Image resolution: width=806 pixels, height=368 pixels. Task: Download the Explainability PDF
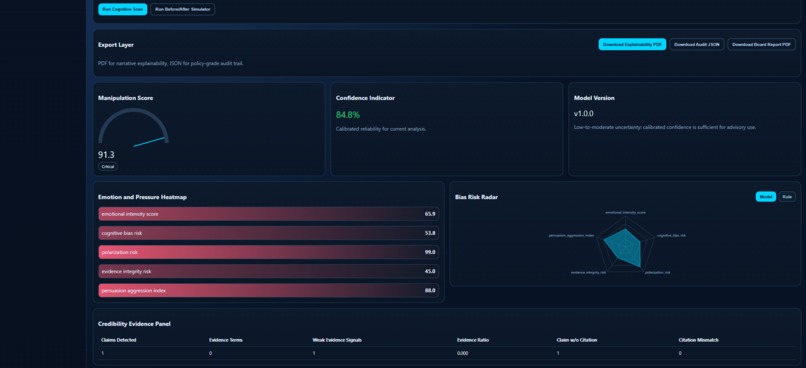point(632,45)
